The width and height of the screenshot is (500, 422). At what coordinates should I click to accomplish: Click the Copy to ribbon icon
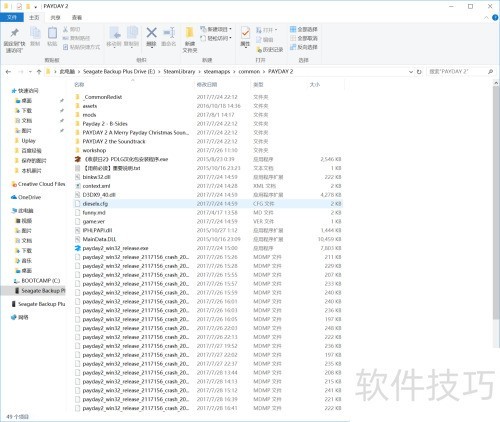pos(132,33)
